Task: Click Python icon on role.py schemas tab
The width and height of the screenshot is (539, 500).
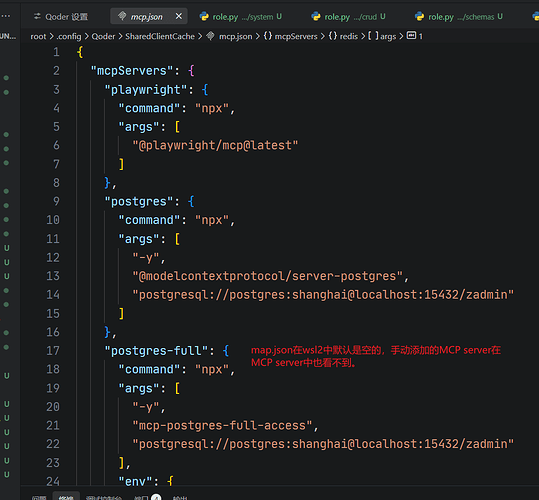Action: (419, 16)
